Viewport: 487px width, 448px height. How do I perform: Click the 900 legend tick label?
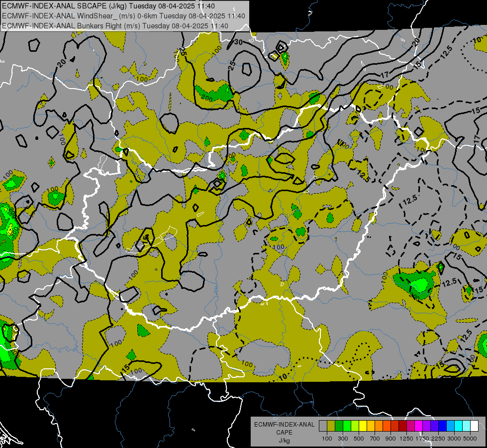click(390, 439)
